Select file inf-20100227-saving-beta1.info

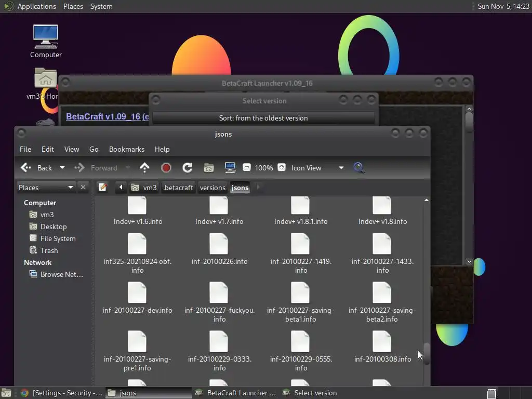(301, 302)
